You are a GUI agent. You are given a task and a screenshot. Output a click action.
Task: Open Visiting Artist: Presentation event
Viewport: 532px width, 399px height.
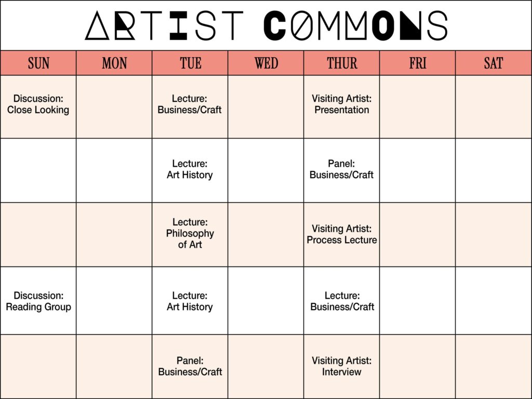(342, 104)
